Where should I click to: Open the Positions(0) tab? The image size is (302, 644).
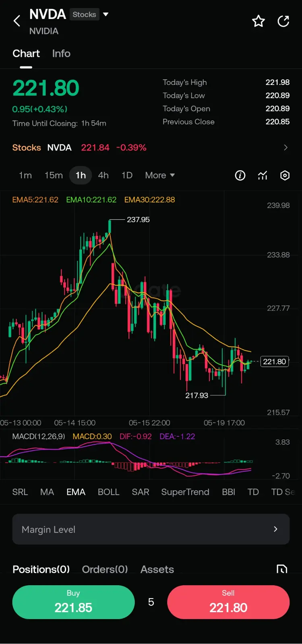coord(41,569)
